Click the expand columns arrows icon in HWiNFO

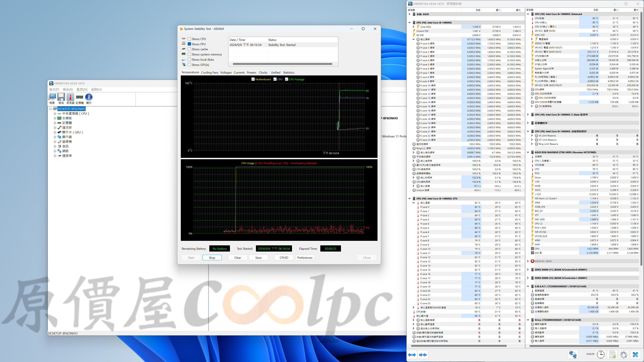(x=412, y=355)
